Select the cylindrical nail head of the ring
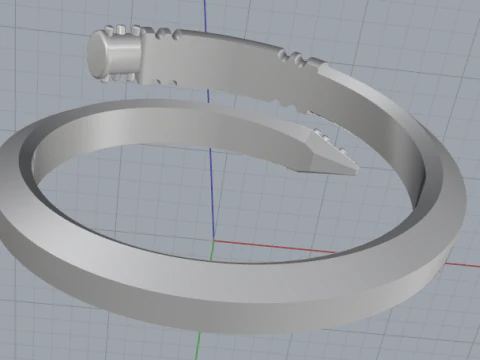 point(115,55)
